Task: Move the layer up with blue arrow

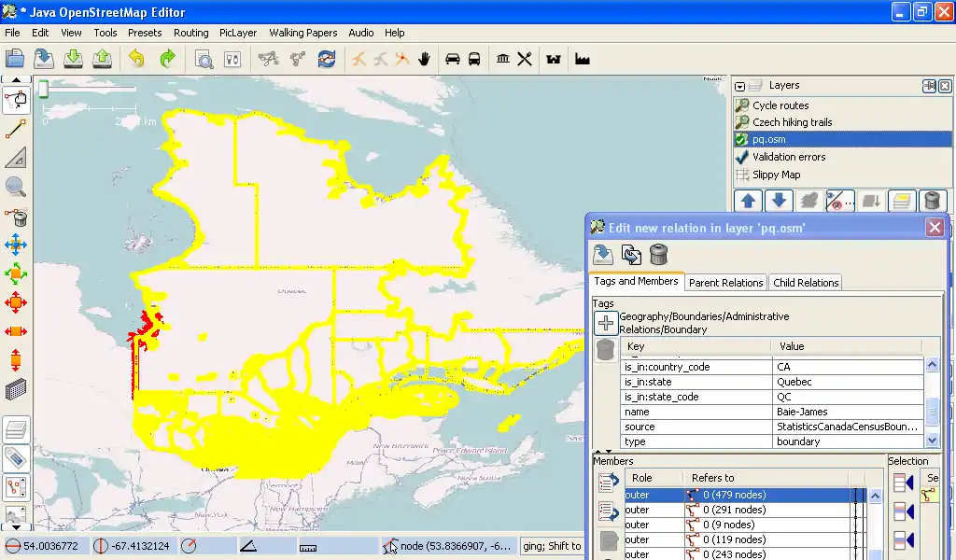Action: pos(748,201)
